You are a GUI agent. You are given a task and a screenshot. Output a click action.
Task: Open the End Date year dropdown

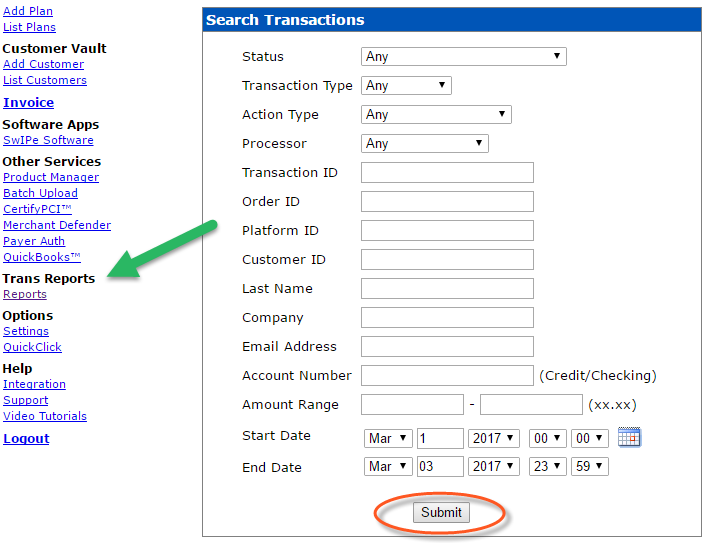tap(495, 467)
